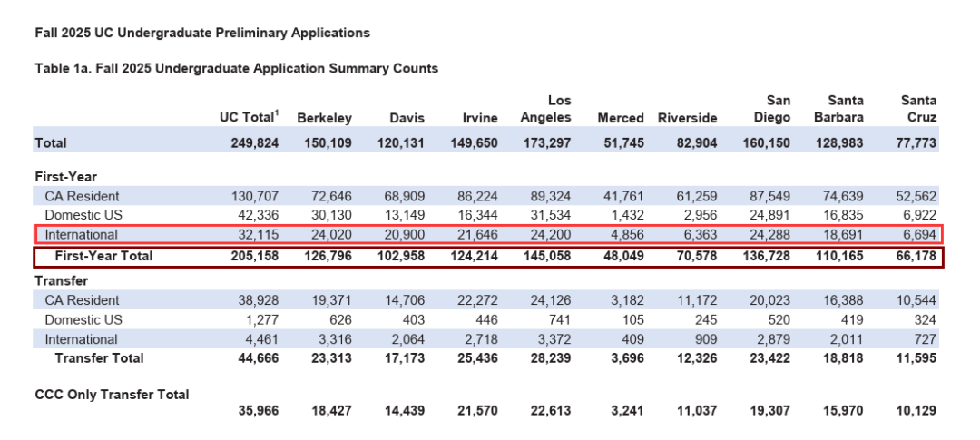
Task: Click First-Year International value 24,020
Action: pyautogui.click(x=330, y=235)
